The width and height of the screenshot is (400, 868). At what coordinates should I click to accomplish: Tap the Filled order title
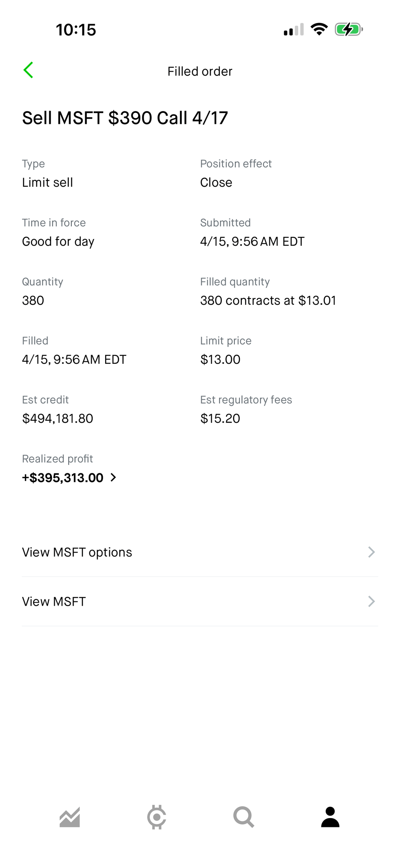[200, 71]
